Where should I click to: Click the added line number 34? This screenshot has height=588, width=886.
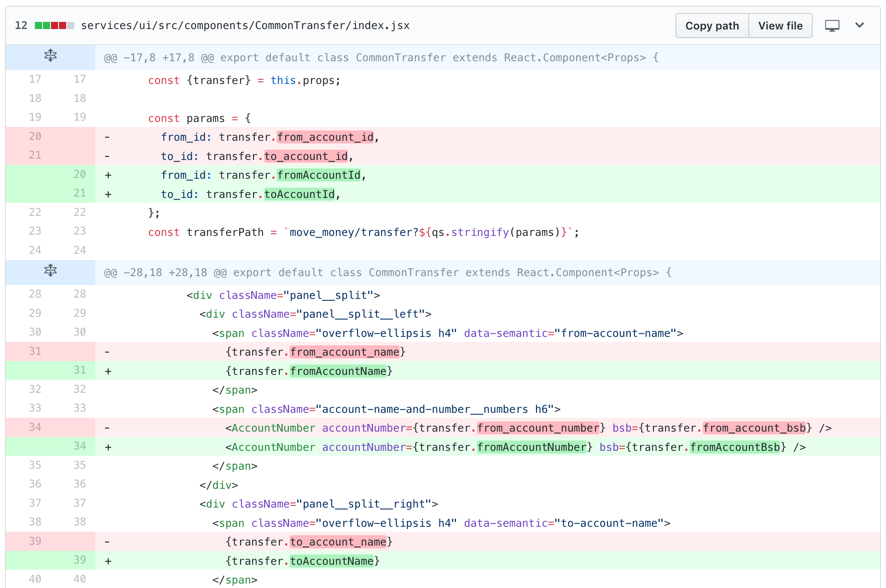click(x=80, y=446)
